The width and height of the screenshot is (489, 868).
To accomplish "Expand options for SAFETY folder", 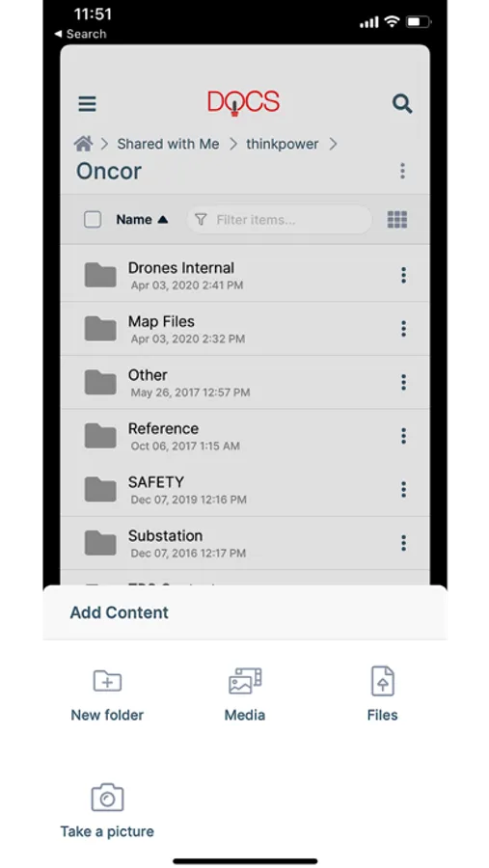I will coord(403,489).
